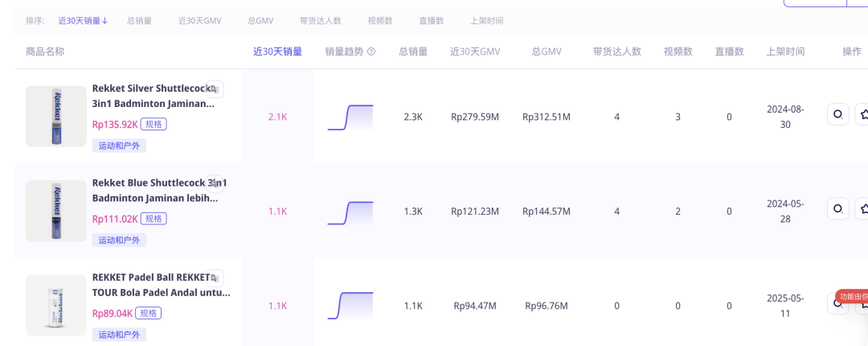The height and width of the screenshot is (346, 868).
Task: Click sales trend chart for Silver Shuttlecock
Action: (350, 117)
